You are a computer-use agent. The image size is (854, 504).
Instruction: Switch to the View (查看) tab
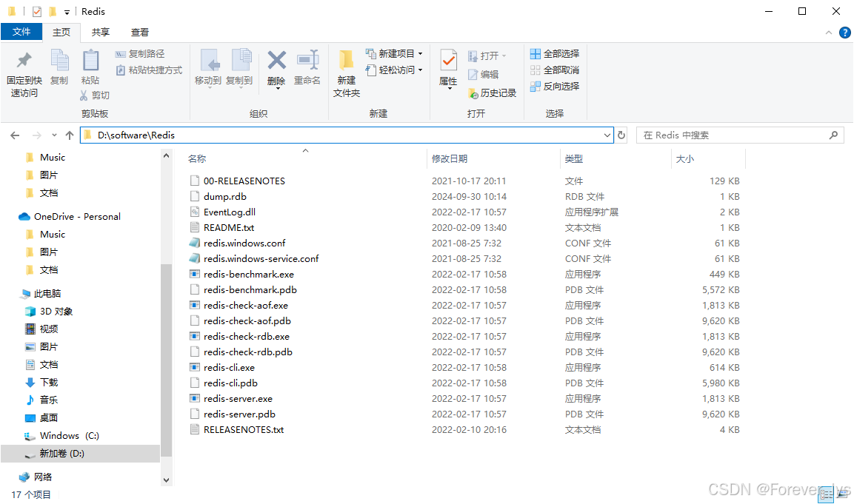tap(140, 32)
